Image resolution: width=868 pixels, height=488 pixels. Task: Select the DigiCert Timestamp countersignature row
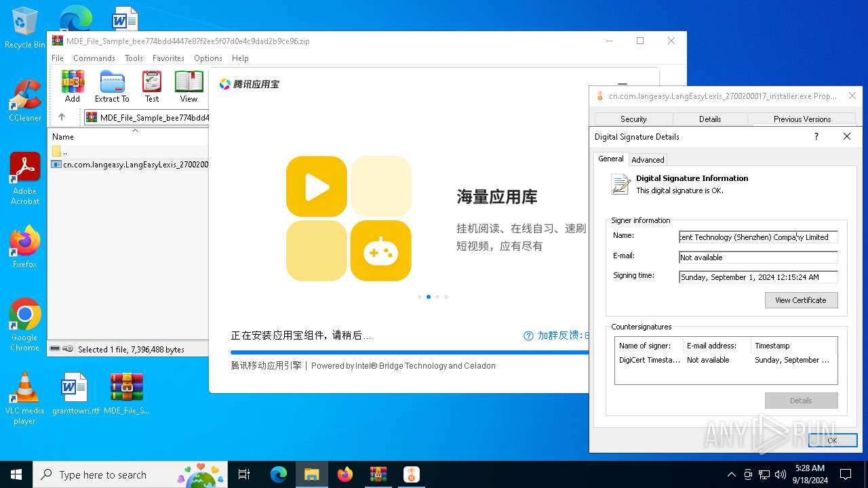pos(726,360)
